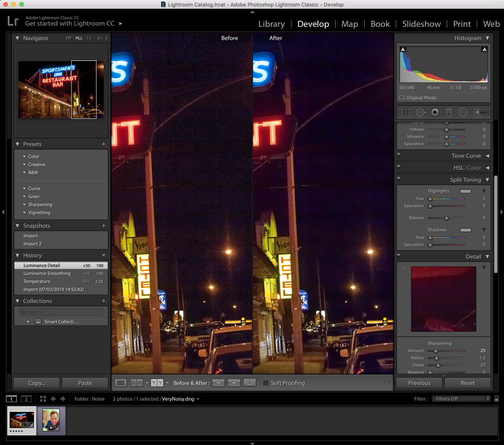This screenshot has width=504, height=445.
Task: Check the Original Photo box
Action: point(402,98)
